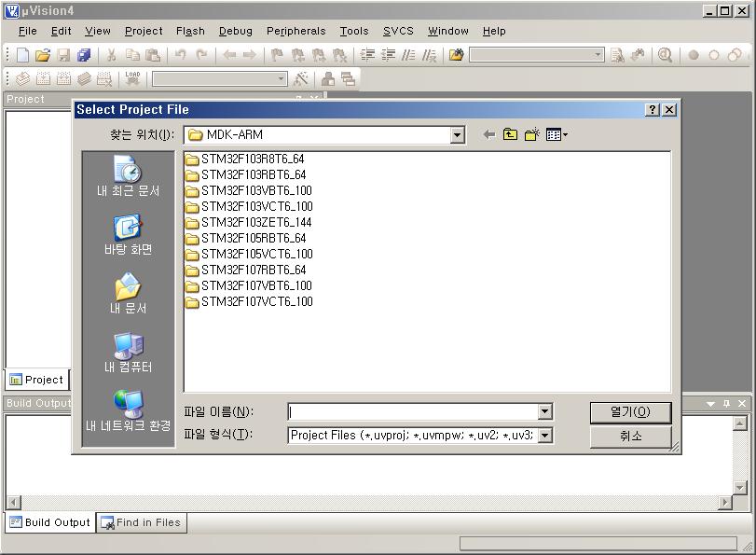Go back using the dialog's back arrow
This screenshot has width=756, height=555.
(x=488, y=134)
